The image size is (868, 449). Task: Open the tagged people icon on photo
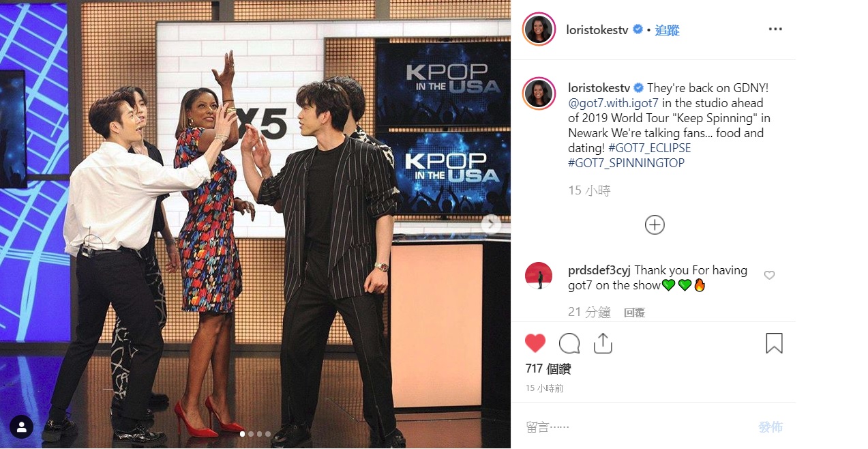click(22, 427)
